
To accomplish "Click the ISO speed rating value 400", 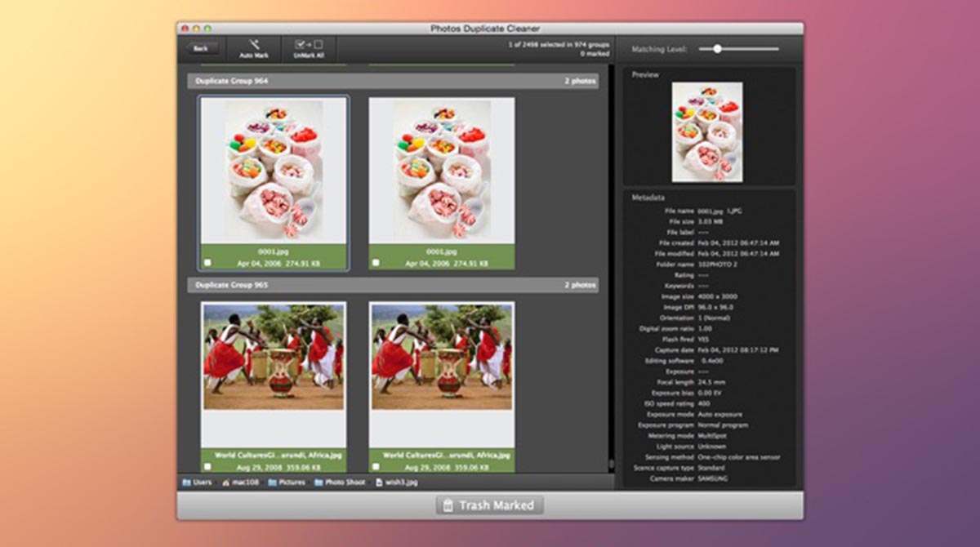I will (703, 403).
